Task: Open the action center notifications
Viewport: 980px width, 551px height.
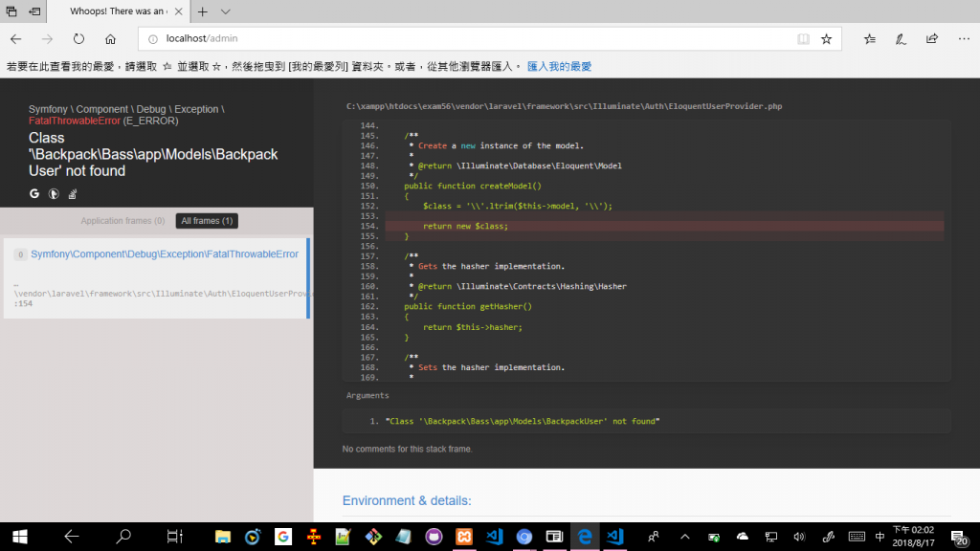Action: (959, 537)
